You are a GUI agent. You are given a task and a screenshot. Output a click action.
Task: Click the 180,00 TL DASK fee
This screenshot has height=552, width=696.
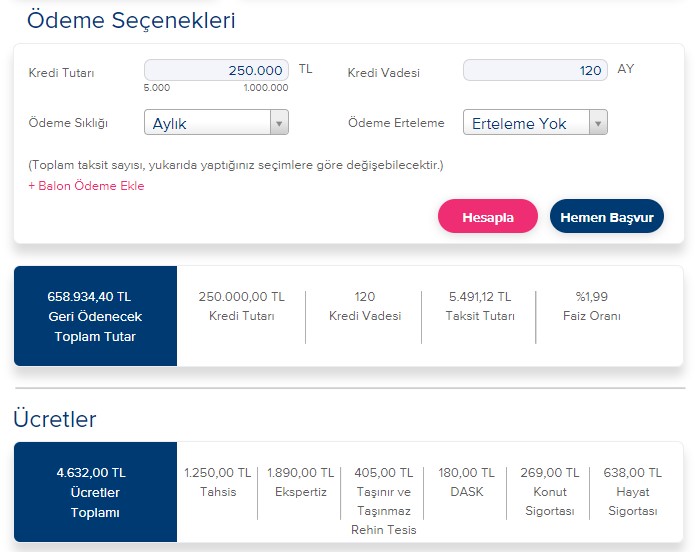pos(467,482)
